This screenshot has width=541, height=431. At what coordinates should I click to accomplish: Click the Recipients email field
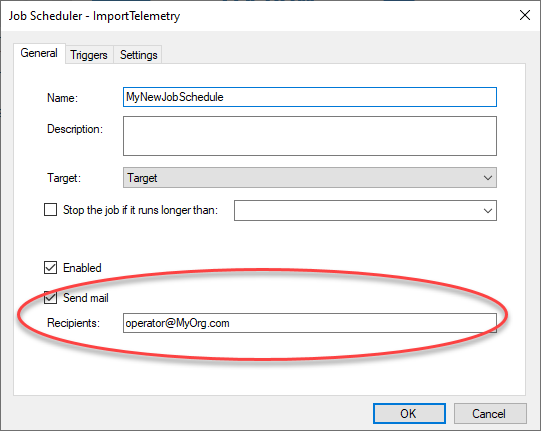click(x=309, y=323)
